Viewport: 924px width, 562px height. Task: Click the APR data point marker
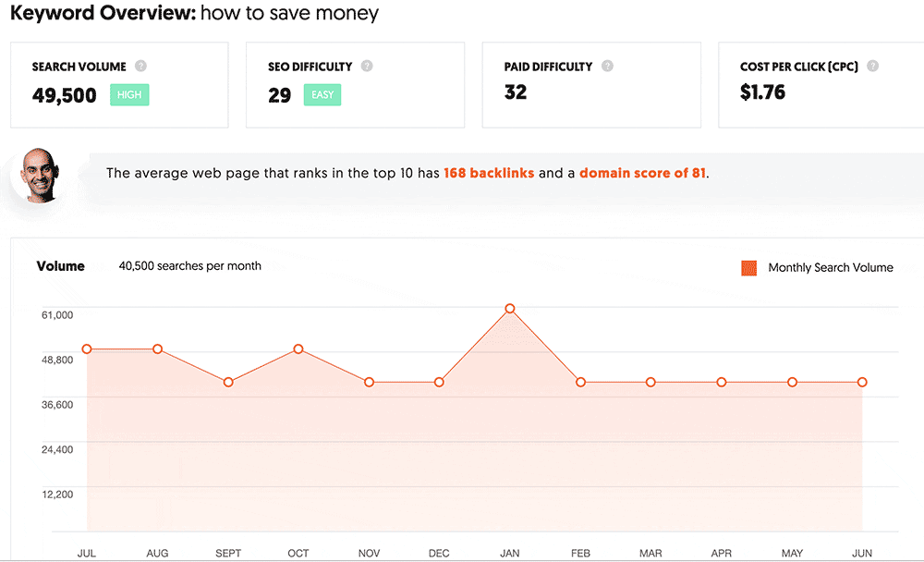[722, 383]
